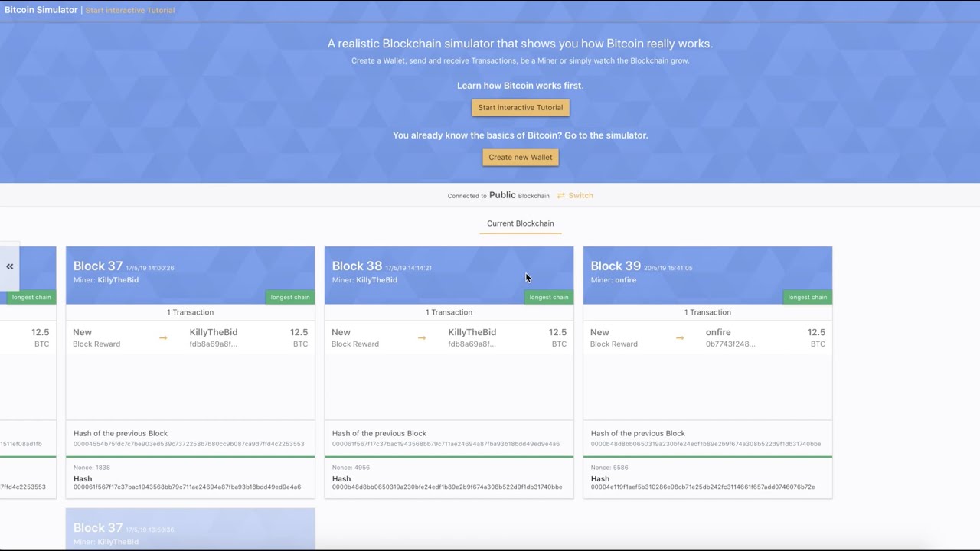Click KillyTheBid recipient in Block 38 transaction
The width and height of the screenshot is (980, 551).
[x=472, y=332]
